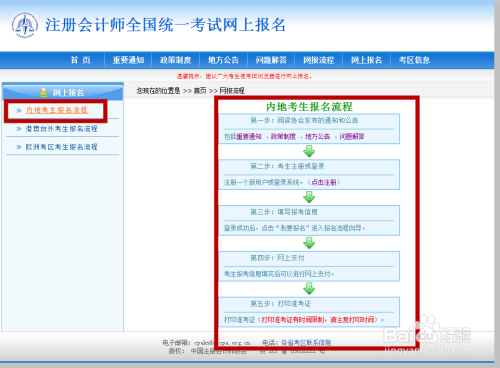Open 考区信息 in the nav bar

coord(414,60)
